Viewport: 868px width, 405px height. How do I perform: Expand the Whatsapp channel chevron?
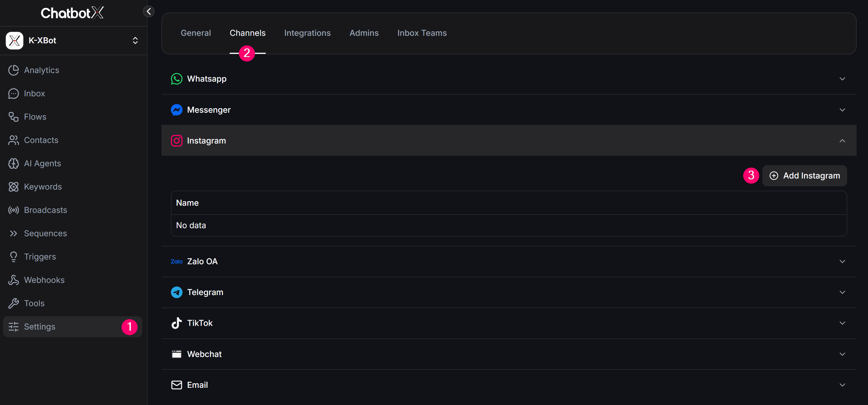coord(842,79)
